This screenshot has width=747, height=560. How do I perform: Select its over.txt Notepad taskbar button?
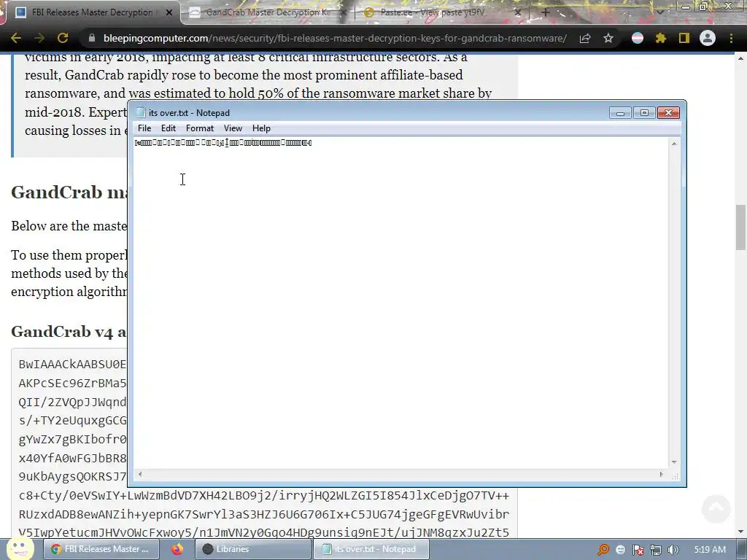[371, 549]
